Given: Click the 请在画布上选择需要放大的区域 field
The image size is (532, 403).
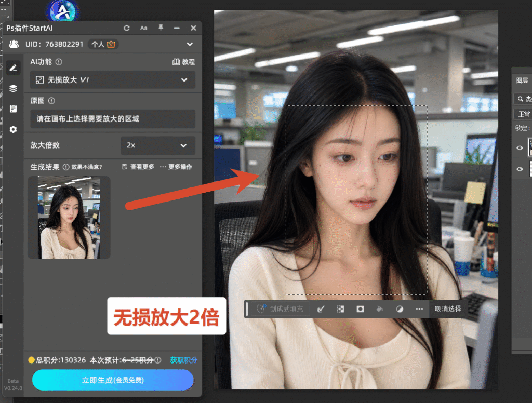Looking at the screenshot, I should coord(113,119).
